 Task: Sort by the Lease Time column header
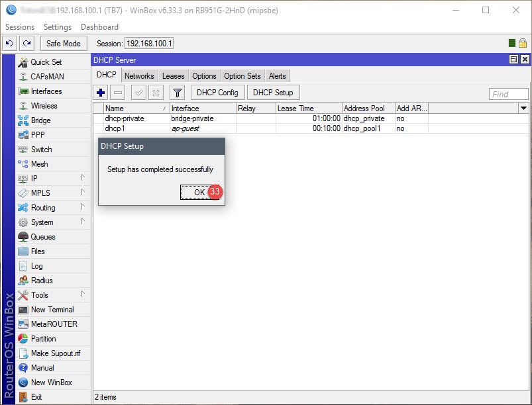tap(309, 108)
